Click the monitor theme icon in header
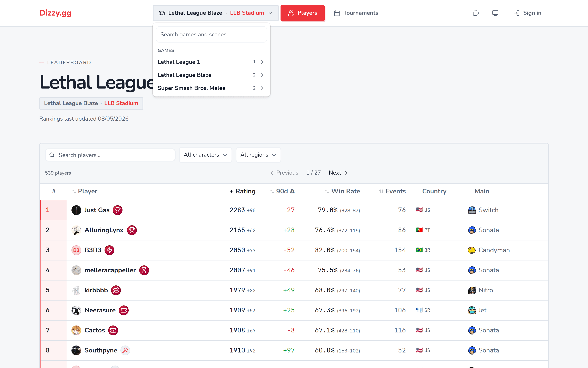588x368 pixels. (x=495, y=13)
